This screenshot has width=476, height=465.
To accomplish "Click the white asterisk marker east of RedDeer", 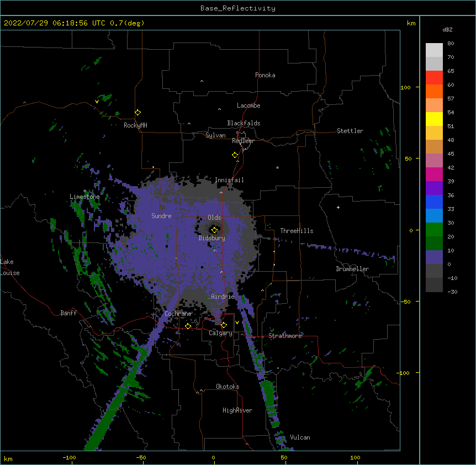I will click(277, 168).
